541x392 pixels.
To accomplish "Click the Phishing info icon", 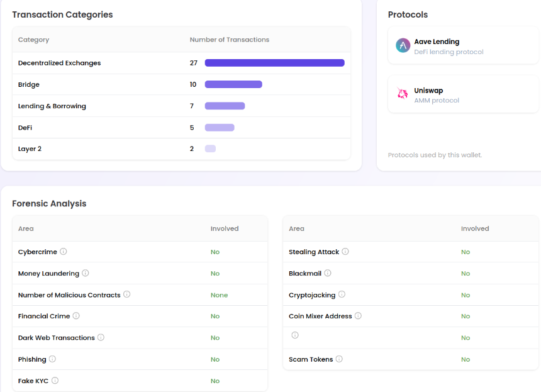I will click(x=52, y=359).
